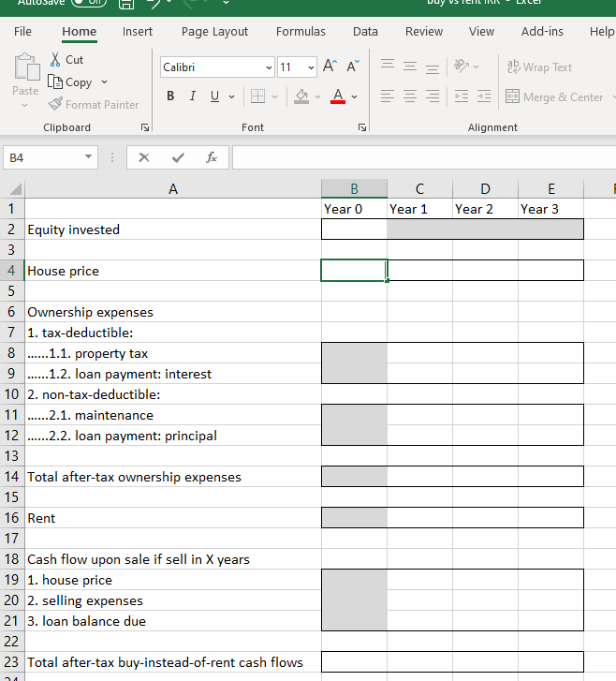Decrease indent
This screenshot has height=681, width=616.
click(462, 96)
